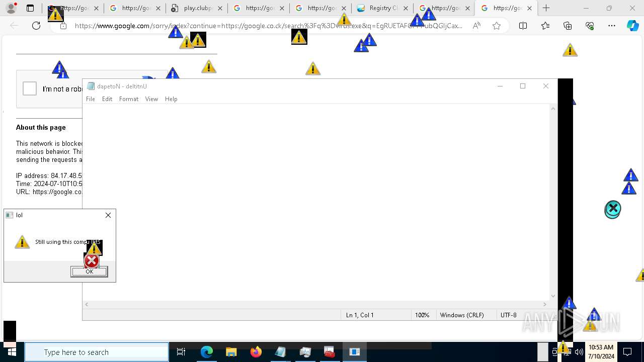Open split screen view in Edge

coord(523,26)
